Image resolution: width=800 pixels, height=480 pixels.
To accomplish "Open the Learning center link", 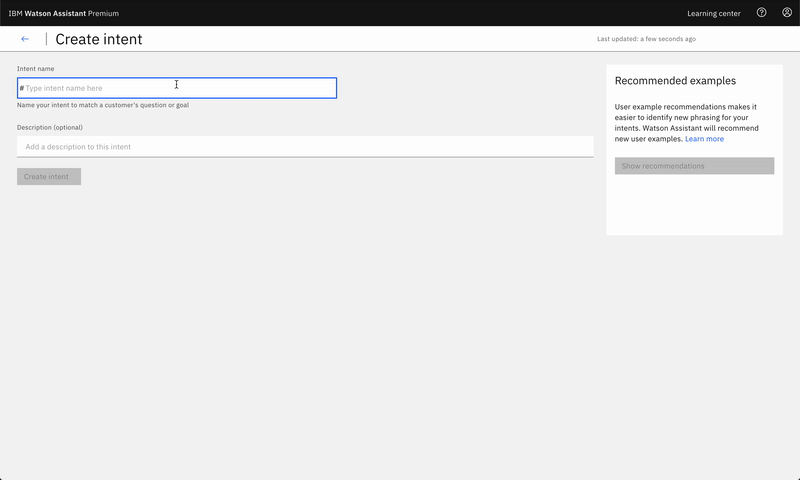I will coord(713,13).
